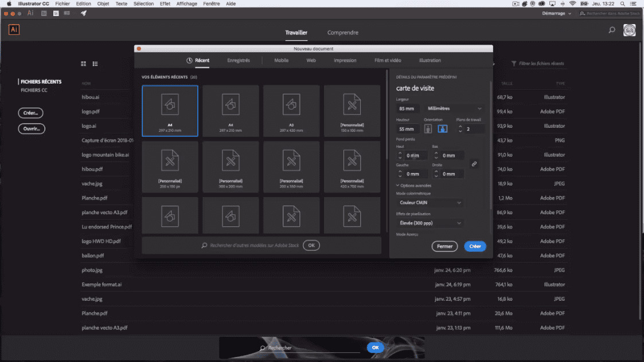
Task: Toggle the bleed link chain icon
Action: pos(474,164)
